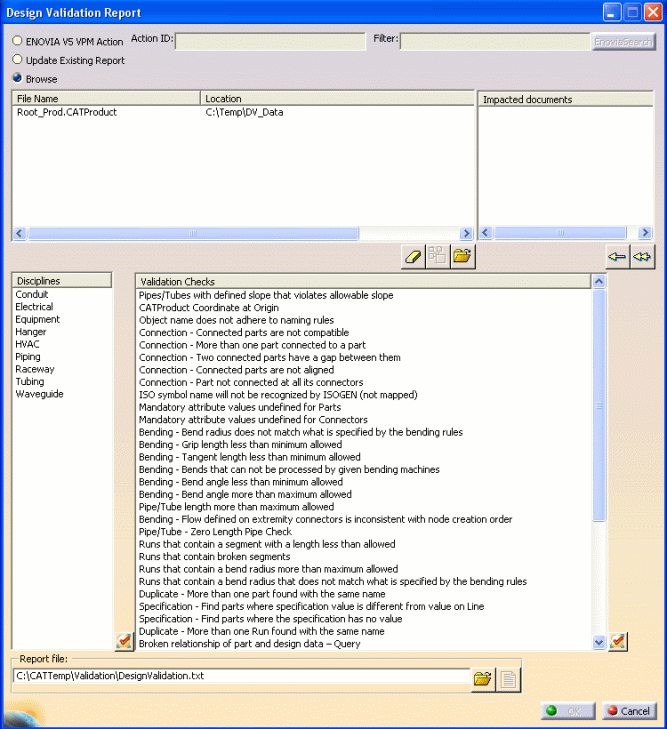Image resolution: width=667 pixels, height=729 pixels.
Task: Select the Browse radio button
Action: [17, 78]
